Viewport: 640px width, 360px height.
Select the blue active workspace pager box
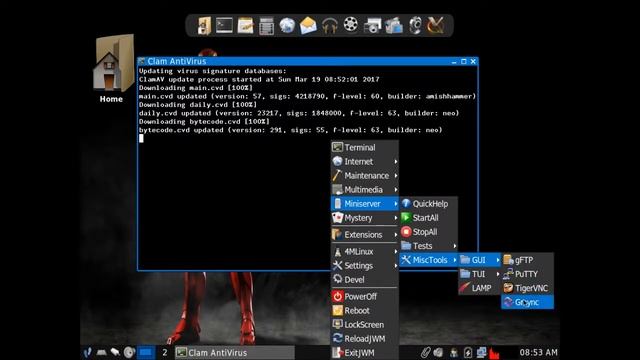146,353
